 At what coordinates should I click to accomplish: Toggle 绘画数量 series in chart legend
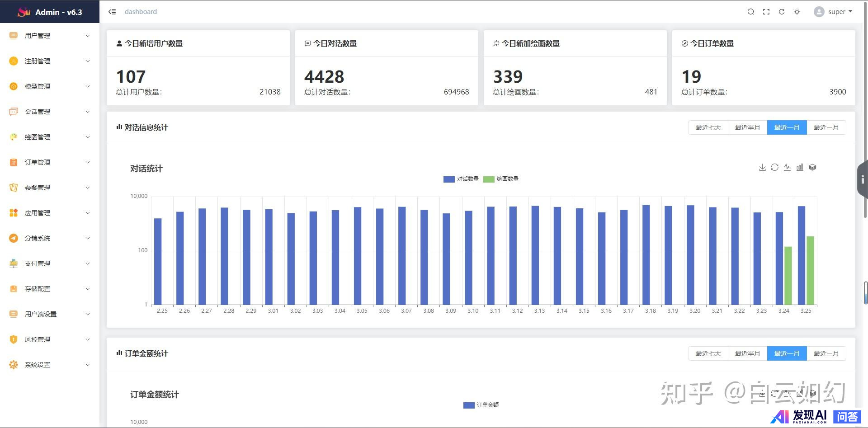tap(501, 179)
